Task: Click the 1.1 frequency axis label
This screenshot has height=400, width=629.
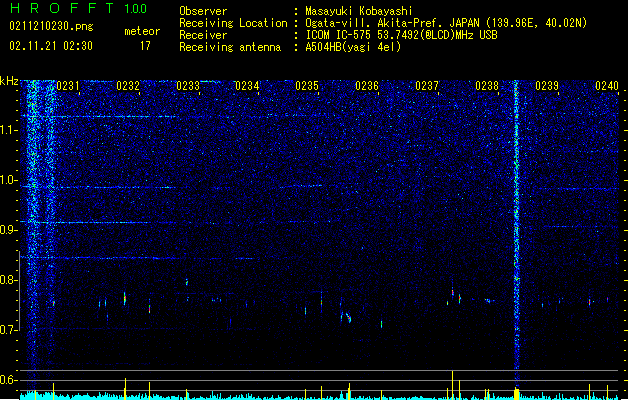Action: [9, 130]
